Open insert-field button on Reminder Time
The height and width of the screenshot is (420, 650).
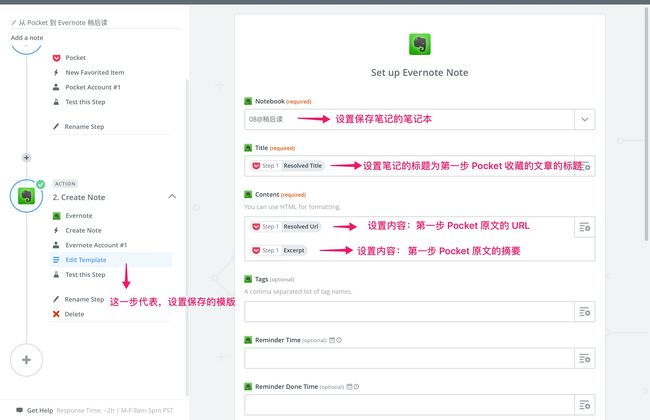point(585,359)
